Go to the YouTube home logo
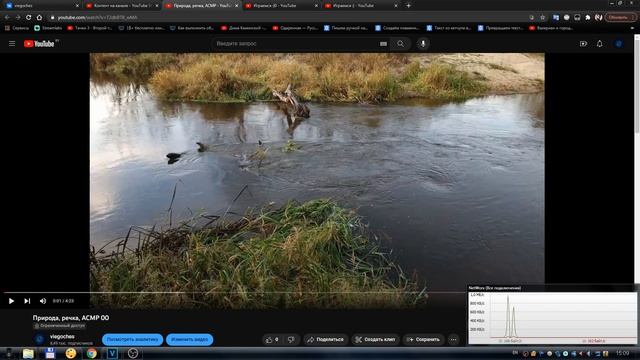Viewport: 640px width, 360px height. (40, 44)
